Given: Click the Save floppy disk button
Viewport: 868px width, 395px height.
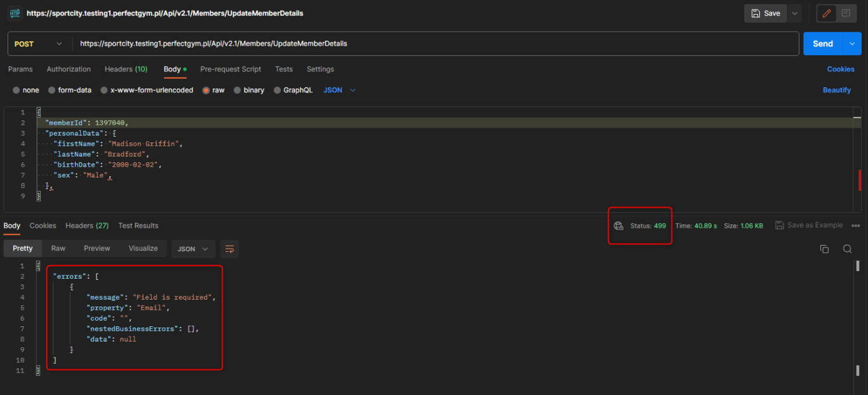Looking at the screenshot, I should tap(766, 13).
